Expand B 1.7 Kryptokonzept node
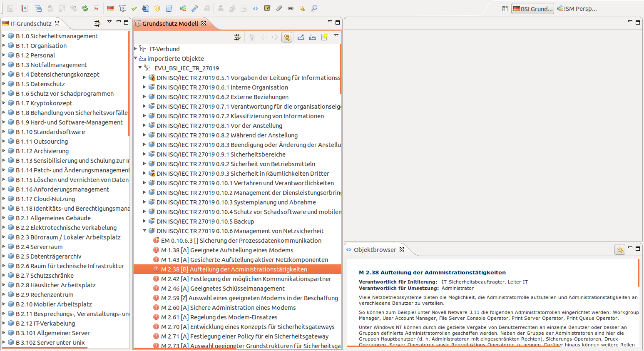The image size is (644, 351). tap(4, 103)
